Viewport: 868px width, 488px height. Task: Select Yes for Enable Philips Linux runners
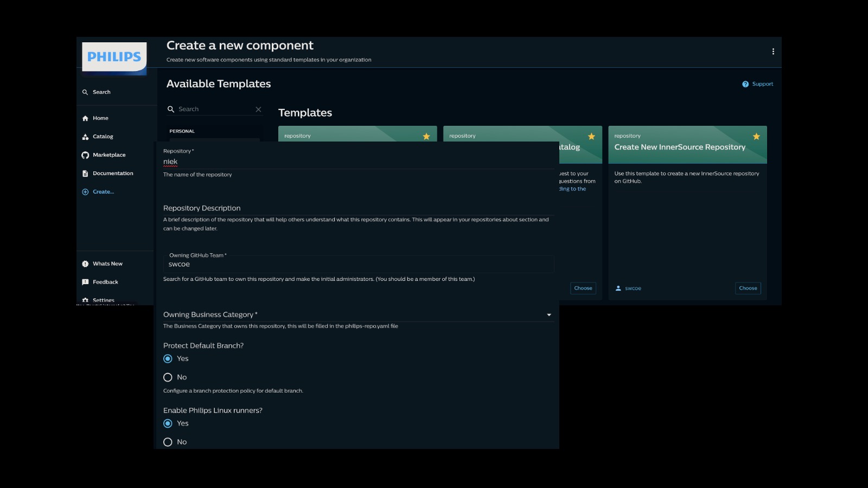click(x=168, y=423)
